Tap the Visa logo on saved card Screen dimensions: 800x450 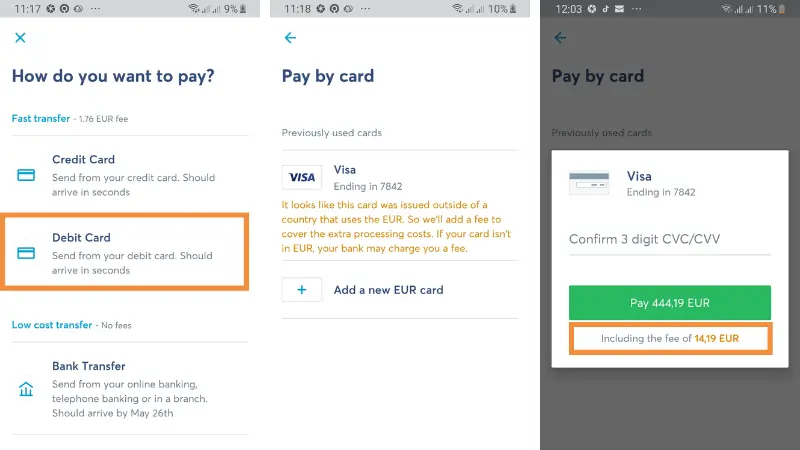click(301, 177)
